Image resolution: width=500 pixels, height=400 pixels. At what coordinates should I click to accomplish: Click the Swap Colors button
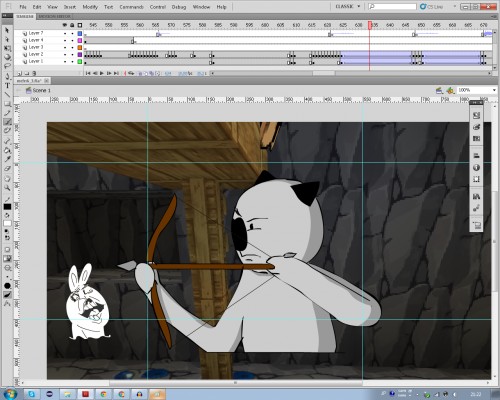[7, 238]
